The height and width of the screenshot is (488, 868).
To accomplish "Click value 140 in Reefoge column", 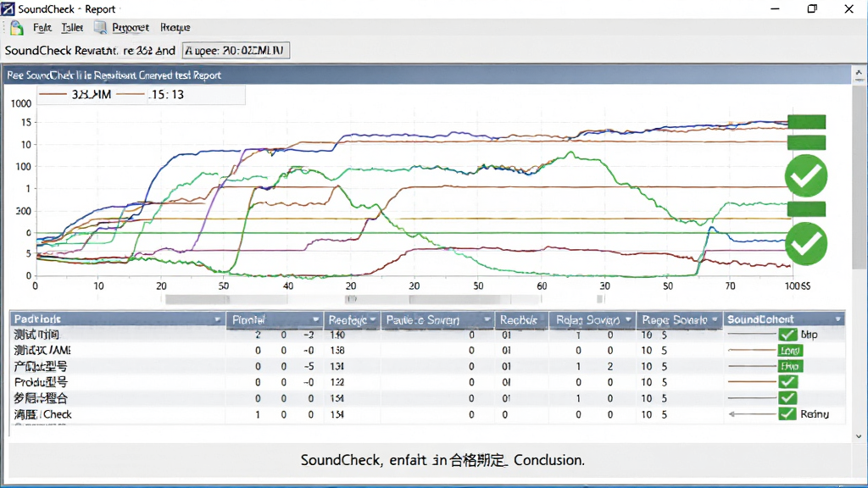I will coord(337,335).
